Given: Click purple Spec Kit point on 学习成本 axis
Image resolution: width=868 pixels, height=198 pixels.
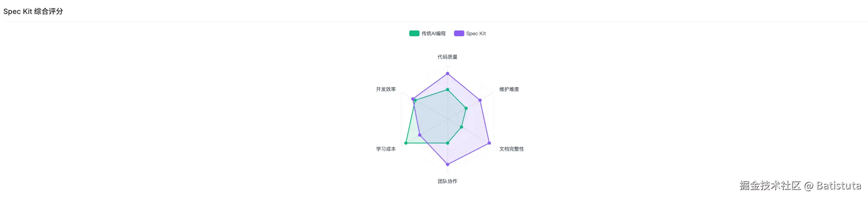Looking at the screenshot, I should 420,135.
